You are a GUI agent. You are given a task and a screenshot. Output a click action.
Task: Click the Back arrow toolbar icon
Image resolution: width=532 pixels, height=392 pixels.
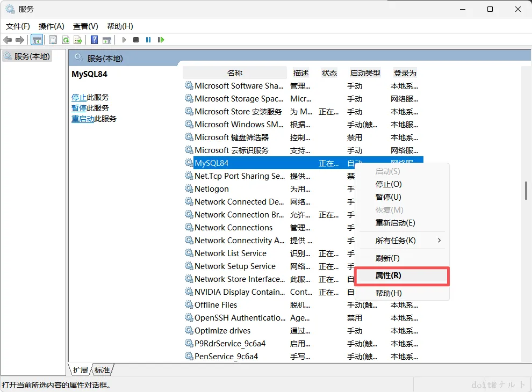tap(8, 40)
